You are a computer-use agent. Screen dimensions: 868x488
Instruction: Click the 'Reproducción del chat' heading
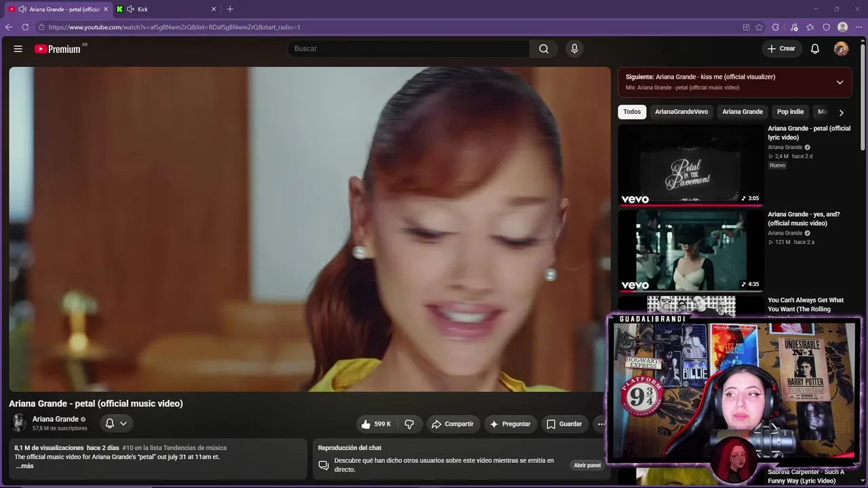coord(350,448)
